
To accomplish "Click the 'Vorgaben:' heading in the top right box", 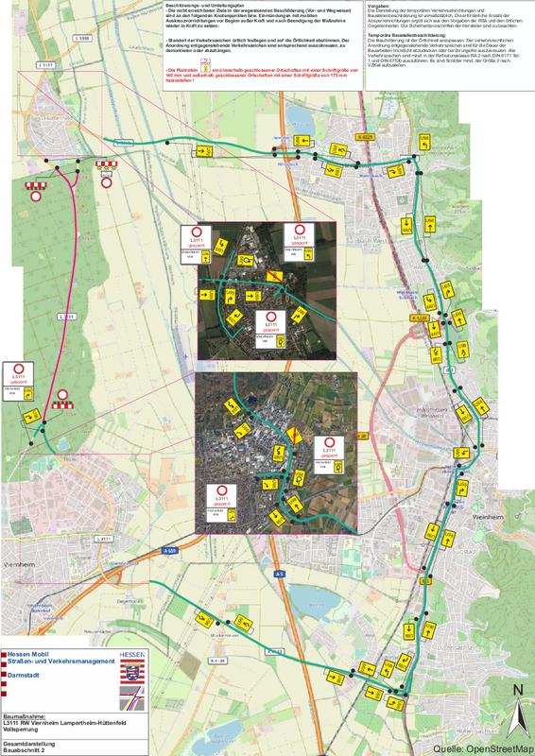I will click(x=377, y=7).
